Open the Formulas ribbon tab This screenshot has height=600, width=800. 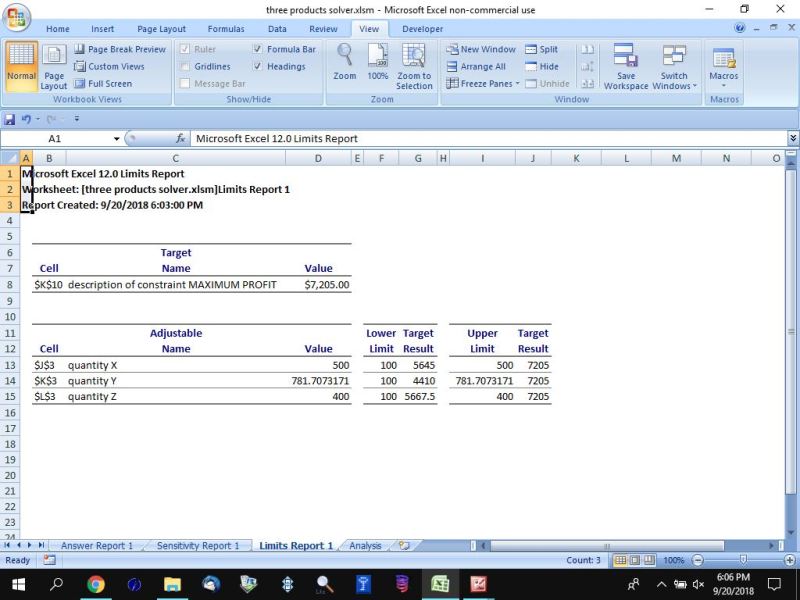coord(226,29)
